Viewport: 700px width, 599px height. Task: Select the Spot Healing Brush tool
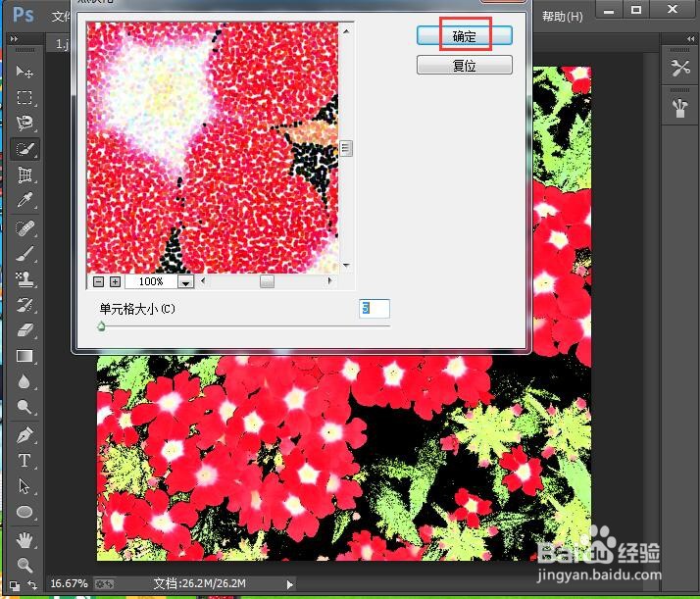click(x=25, y=228)
